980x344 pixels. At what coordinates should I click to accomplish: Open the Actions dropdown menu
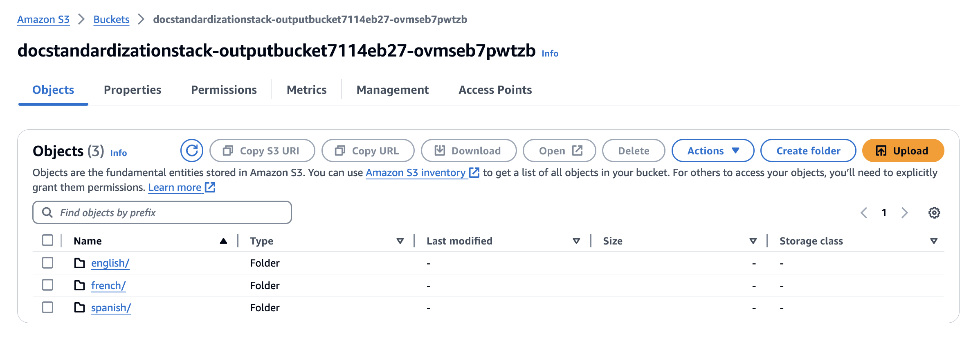(713, 150)
